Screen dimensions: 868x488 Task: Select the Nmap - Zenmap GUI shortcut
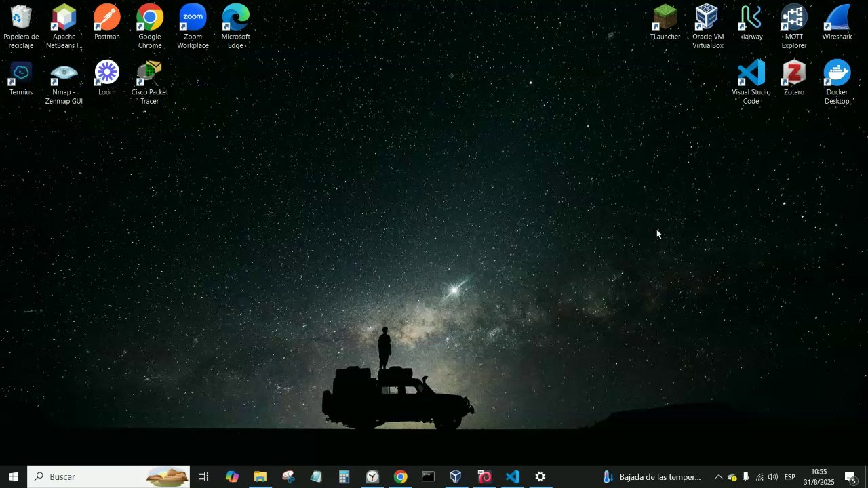[x=64, y=83]
